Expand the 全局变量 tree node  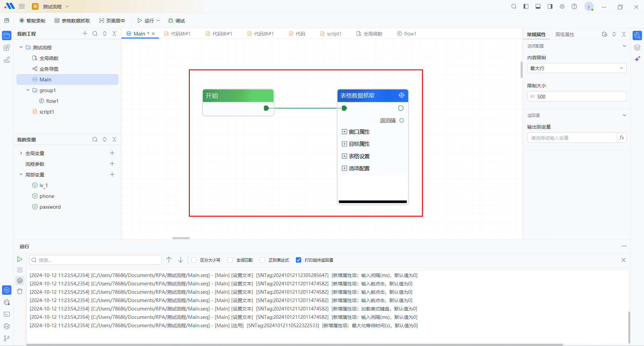[21, 153]
